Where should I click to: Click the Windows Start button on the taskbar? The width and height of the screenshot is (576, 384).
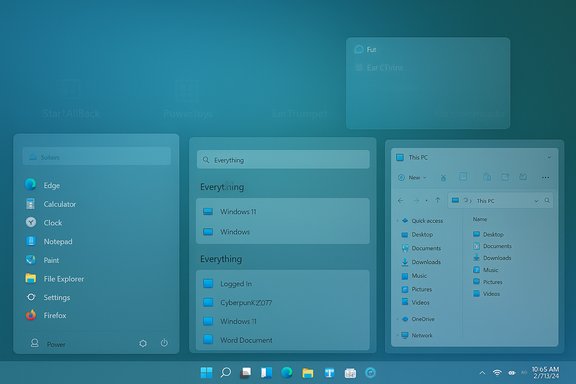pos(206,373)
